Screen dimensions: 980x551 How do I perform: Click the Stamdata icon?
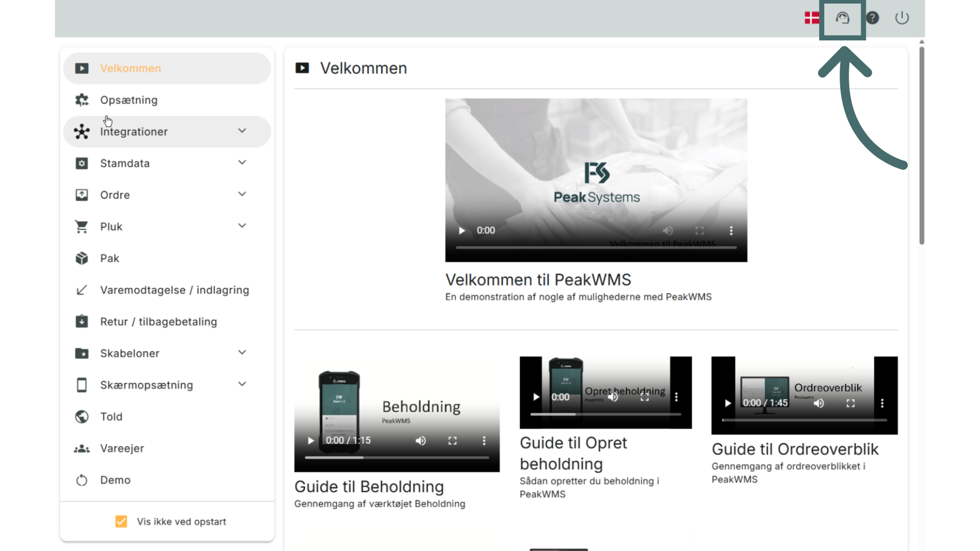(82, 163)
